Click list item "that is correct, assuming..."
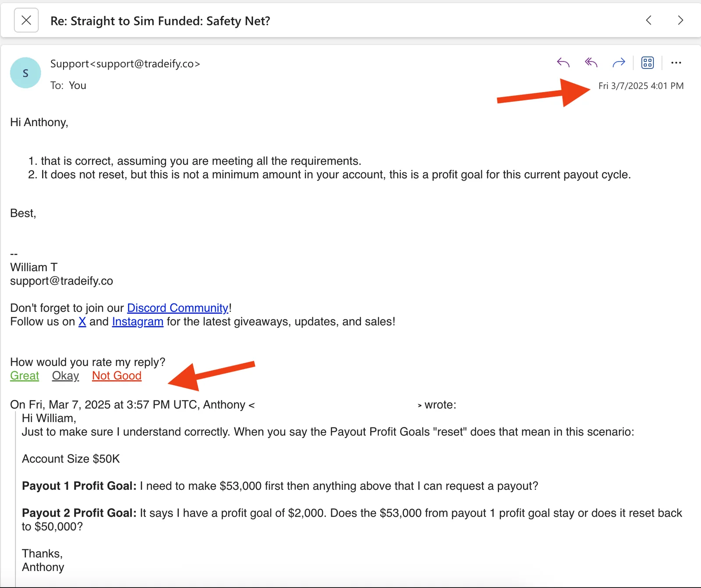 (x=201, y=161)
